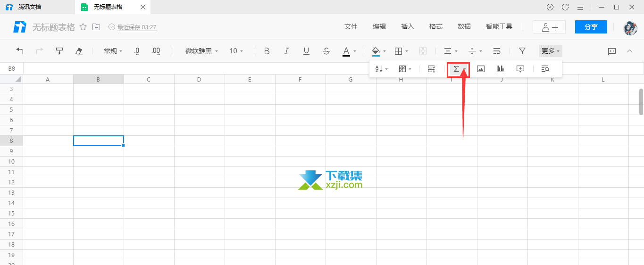Open fill color dropdown arrow
The width and height of the screenshot is (644, 265).
tap(385, 51)
